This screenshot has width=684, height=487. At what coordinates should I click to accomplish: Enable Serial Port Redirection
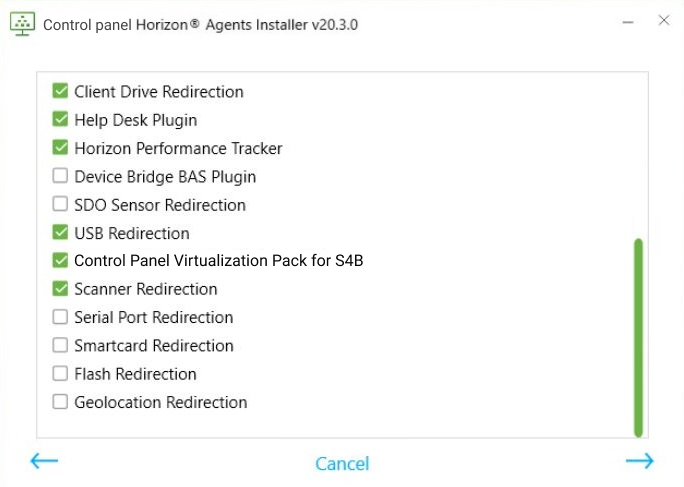pyautogui.click(x=60, y=318)
